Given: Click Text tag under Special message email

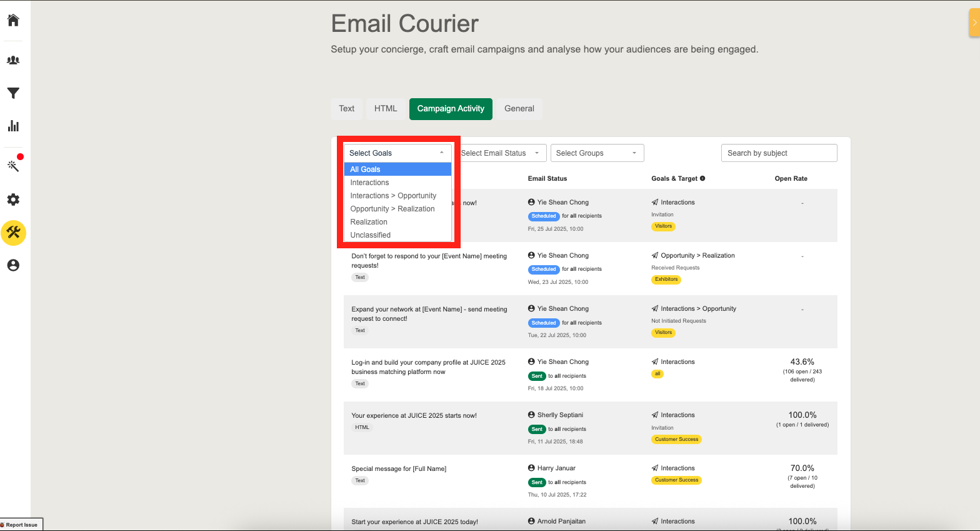Looking at the screenshot, I should tap(360, 481).
